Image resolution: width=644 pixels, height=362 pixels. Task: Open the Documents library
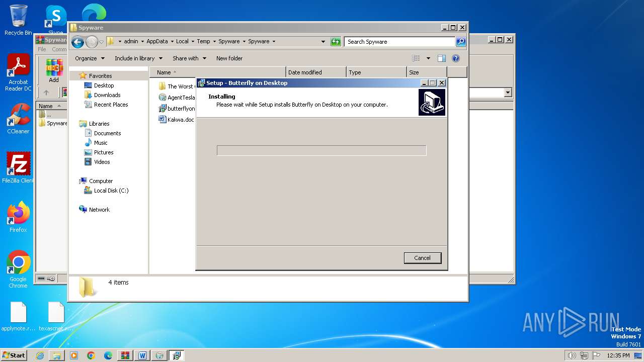[107, 133]
